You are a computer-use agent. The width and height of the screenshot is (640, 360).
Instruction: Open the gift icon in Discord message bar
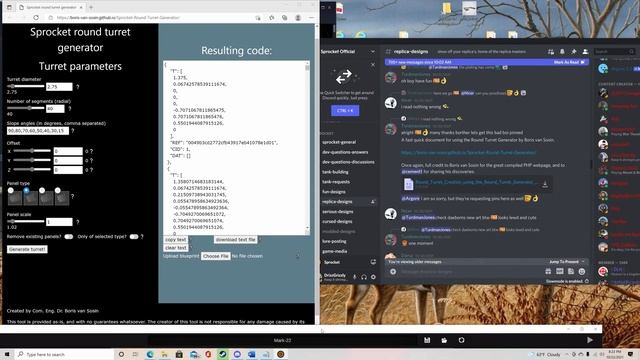548,271
